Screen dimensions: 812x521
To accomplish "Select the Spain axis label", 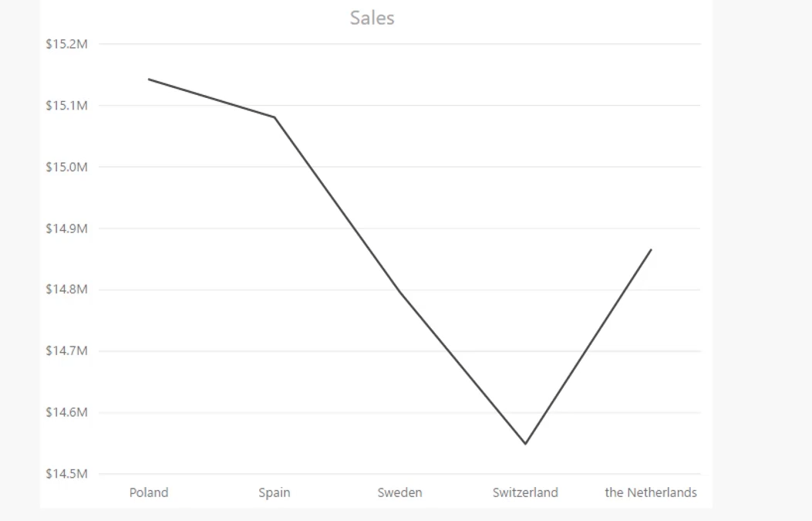I will click(x=275, y=492).
